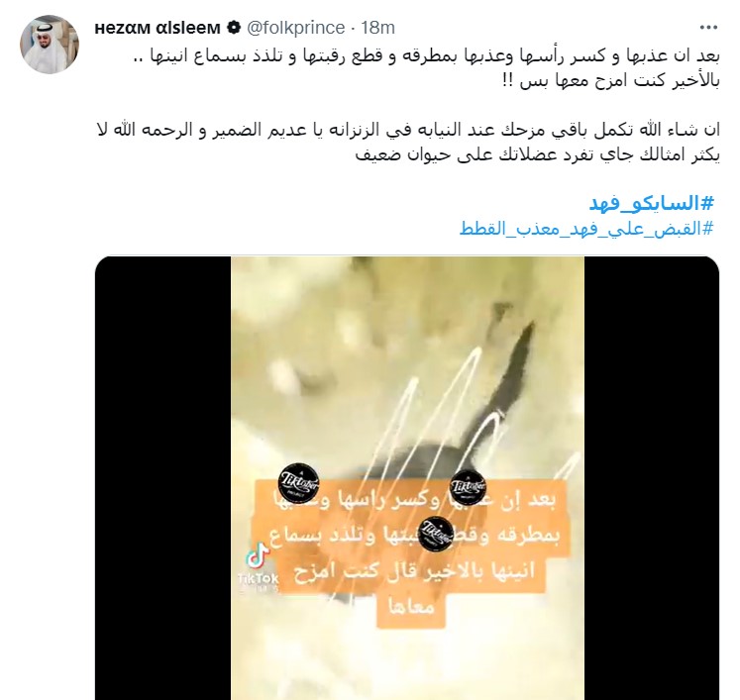Viewport: 740px width, 700px height.
Task: Click the black bar left of the video
Action: click(163, 478)
